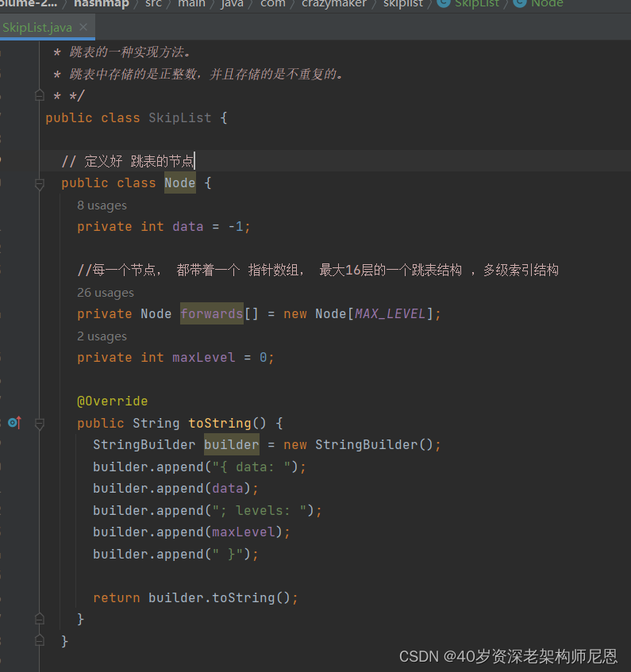Click the 'new StringBuilder()' constructor call
Screen dimensions: 631x672
(359, 444)
